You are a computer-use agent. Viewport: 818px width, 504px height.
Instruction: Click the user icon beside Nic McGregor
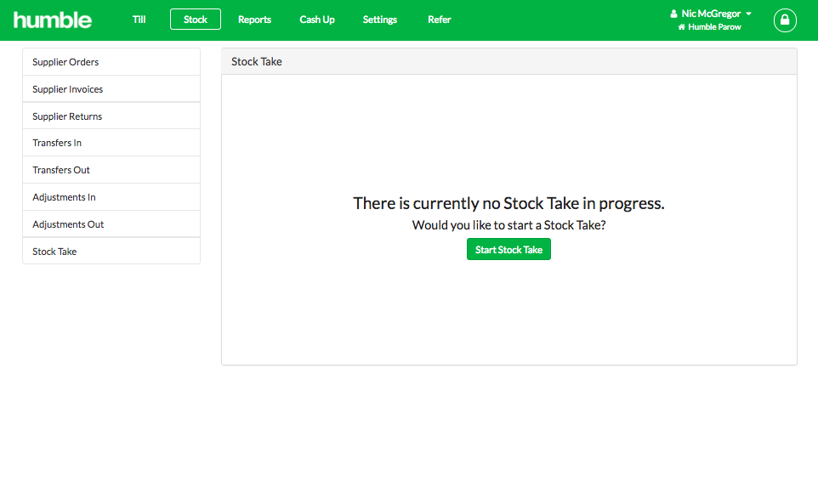(673, 14)
